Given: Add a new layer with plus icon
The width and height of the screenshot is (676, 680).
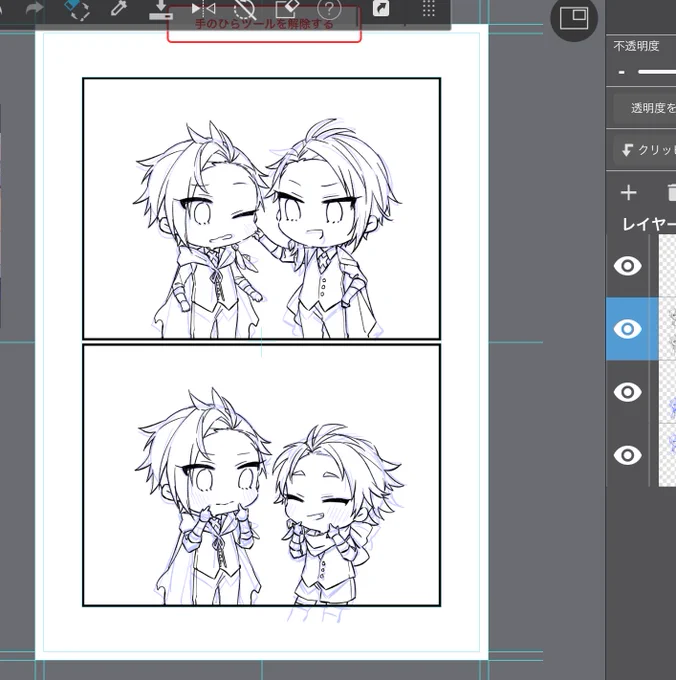Looking at the screenshot, I should (x=629, y=193).
